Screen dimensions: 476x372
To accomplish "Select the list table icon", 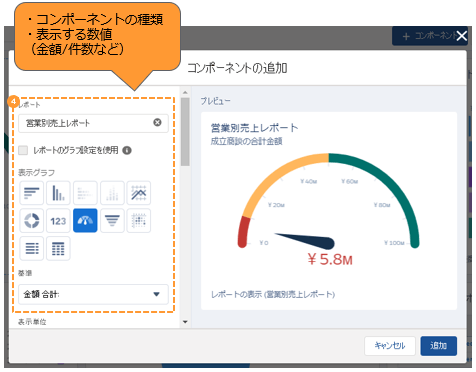I will tap(32, 248).
